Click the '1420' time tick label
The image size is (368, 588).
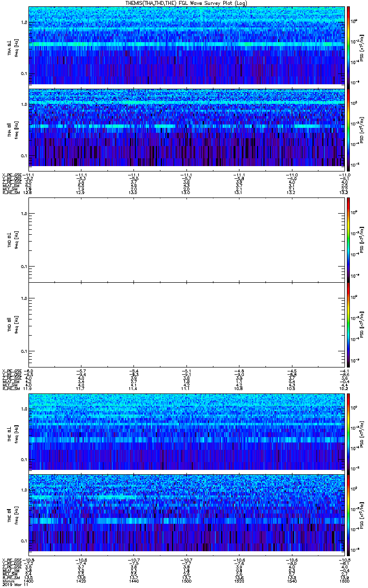click(81, 581)
